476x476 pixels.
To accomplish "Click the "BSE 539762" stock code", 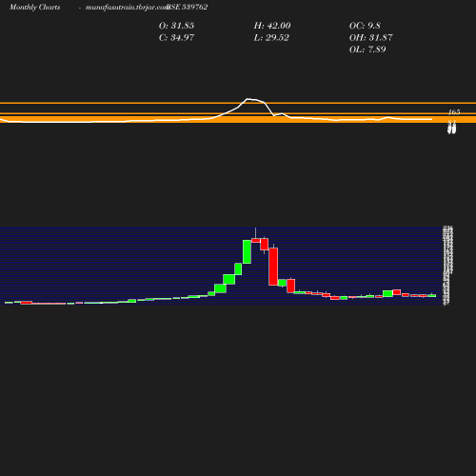I will coord(188,7).
